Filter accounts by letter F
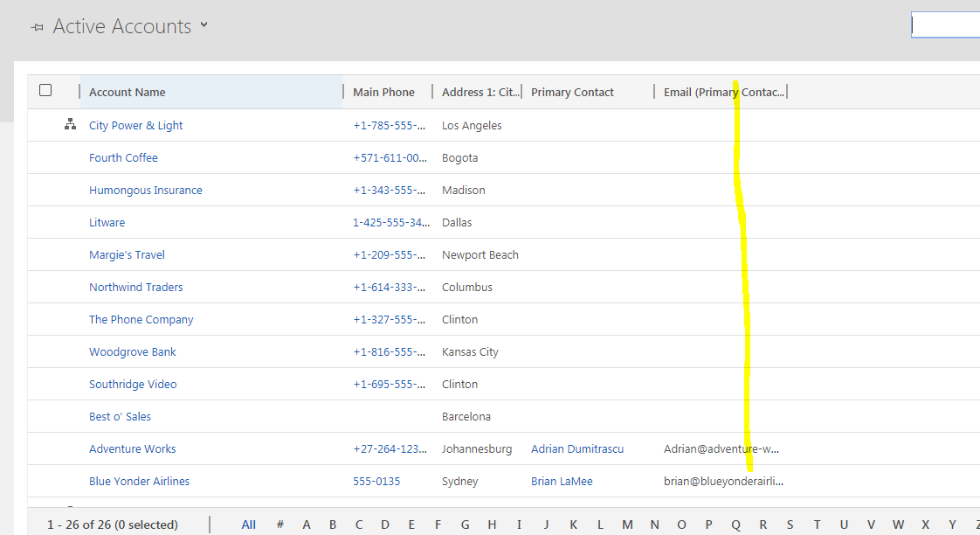 tap(438, 525)
